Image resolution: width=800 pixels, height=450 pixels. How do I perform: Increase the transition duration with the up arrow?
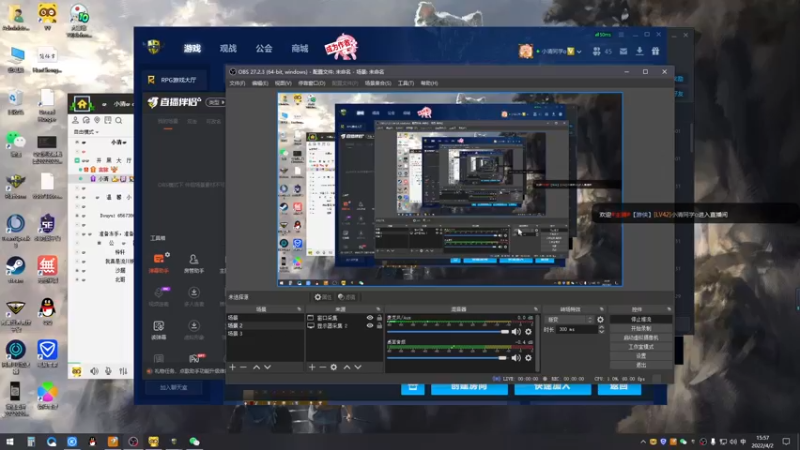coord(602,328)
